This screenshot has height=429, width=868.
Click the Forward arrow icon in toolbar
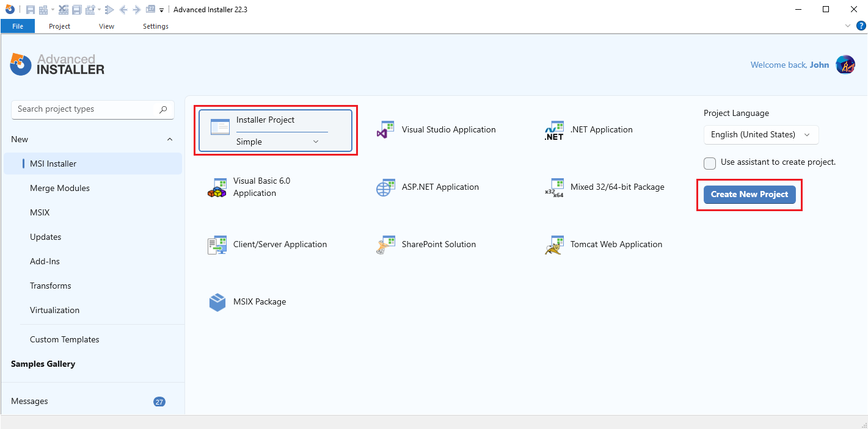(x=137, y=10)
